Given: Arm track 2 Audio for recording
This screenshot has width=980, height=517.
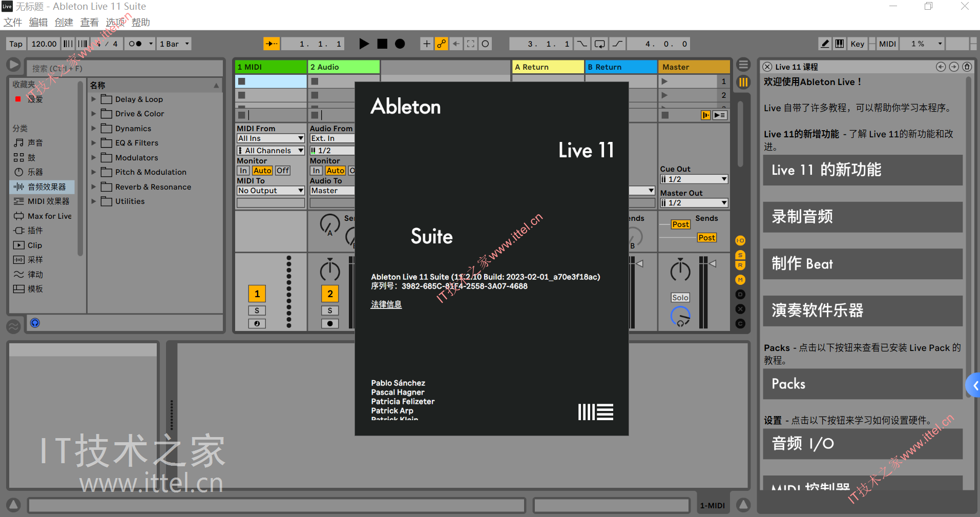Looking at the screenshot, I should pos(330,324).
